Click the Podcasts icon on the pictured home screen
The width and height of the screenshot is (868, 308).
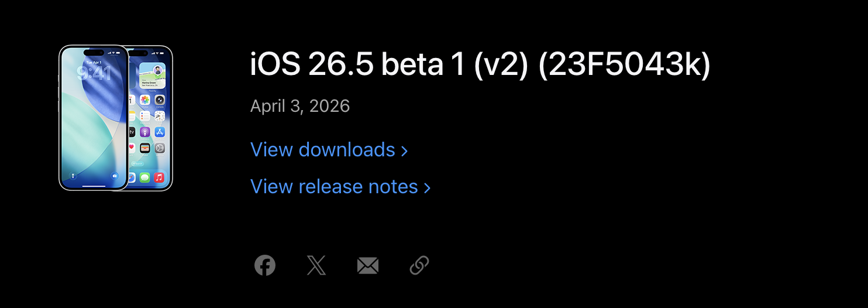(x=145, y=132)
